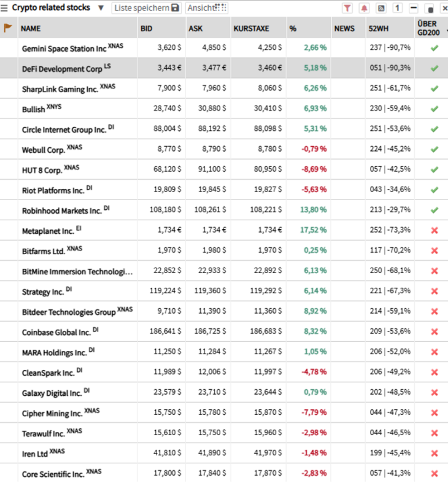The image size is (448, 483).
Task: Click the ÜBER GD200 sort arrow
Action: tap(446, 31)
